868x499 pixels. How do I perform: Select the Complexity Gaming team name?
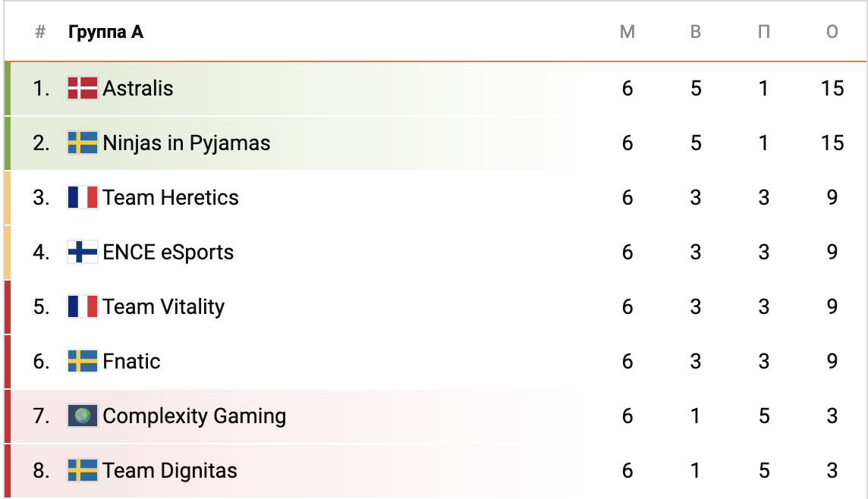(194, 416)
